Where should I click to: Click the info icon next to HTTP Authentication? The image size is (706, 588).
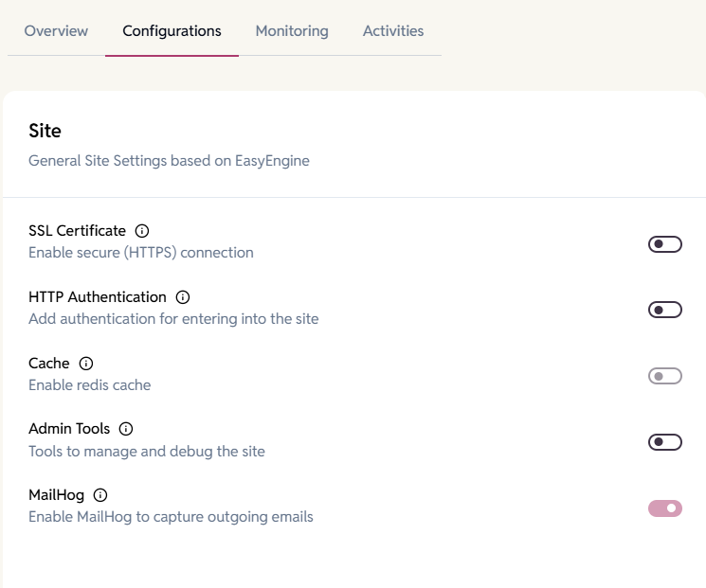(x=183, y=297)
